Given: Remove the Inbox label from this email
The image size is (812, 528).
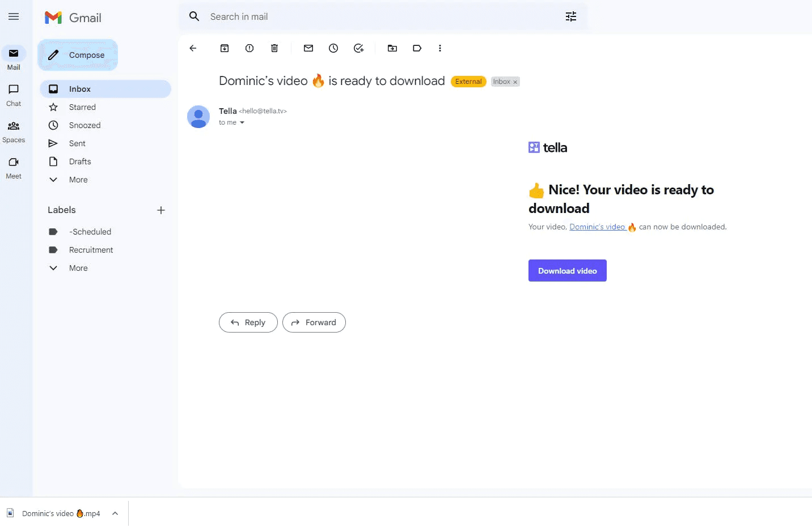Looking at the screenshot, I should [x=515, y=82].
